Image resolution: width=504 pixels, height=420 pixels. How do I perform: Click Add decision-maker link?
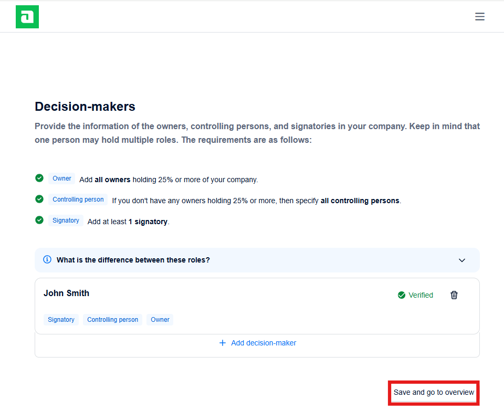tap(257, 343)
